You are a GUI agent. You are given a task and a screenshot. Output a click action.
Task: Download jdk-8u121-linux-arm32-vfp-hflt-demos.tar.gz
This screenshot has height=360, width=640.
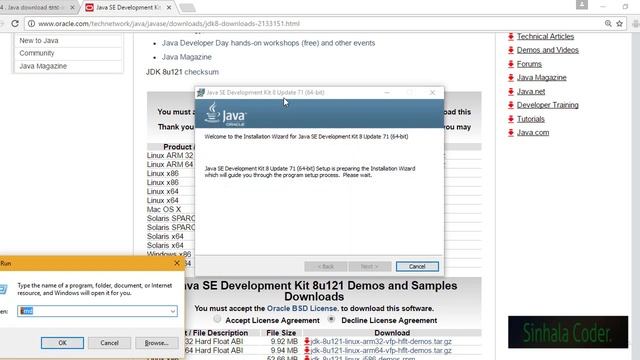pyautogui.click(x=381, y=341)
